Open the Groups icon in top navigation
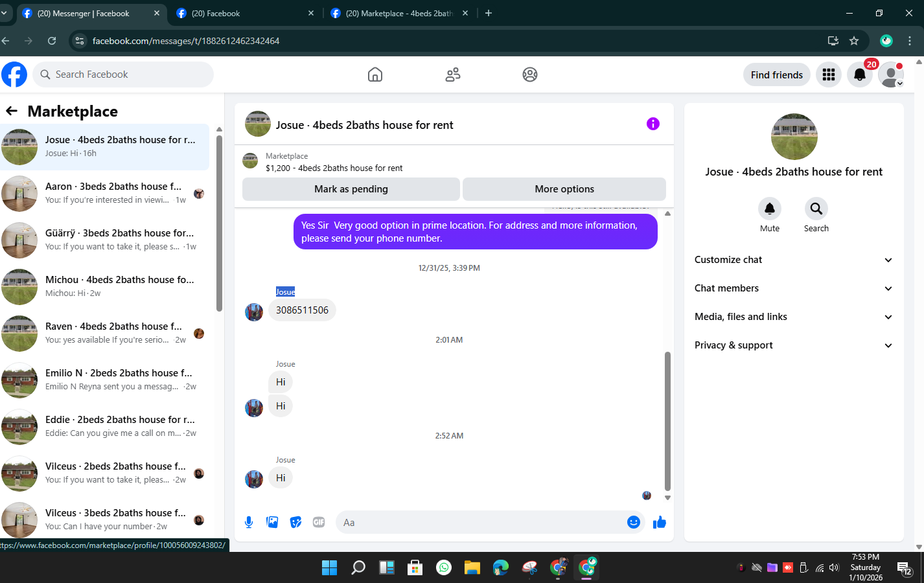Image resolution: width=924 pixels, height=583 pixels. 530,74
